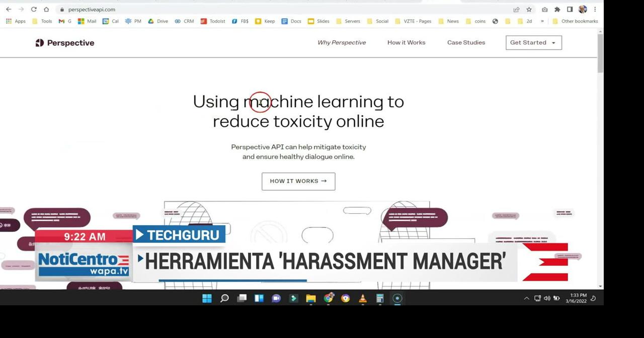This screenshot has width=644, height=338.
Task: Open File Explorer from the taskbar
Action: pyautogui.click(x=311, y=298)
